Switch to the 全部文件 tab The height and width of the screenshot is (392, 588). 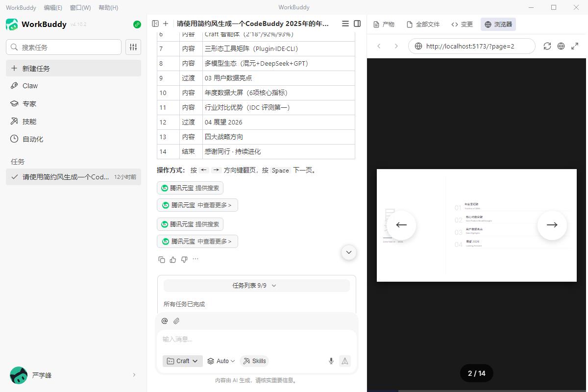pos(423,24)
